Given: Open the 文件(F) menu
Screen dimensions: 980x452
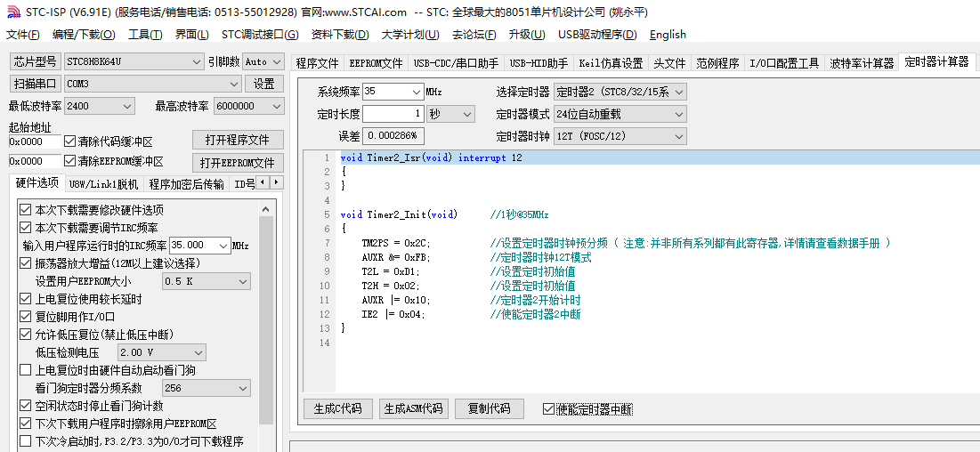Looking at the screenshot, I should pyautogui.click(x=22, y=35).
